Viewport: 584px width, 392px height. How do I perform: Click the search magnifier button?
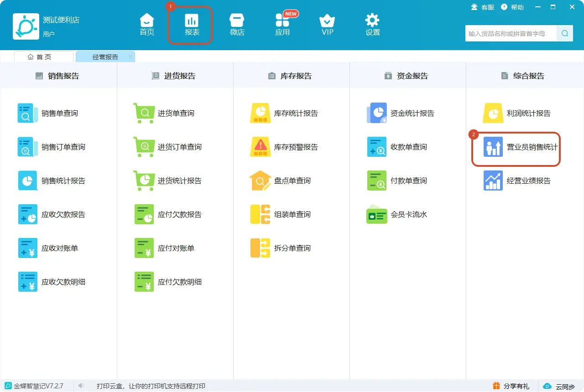(565, 33)
